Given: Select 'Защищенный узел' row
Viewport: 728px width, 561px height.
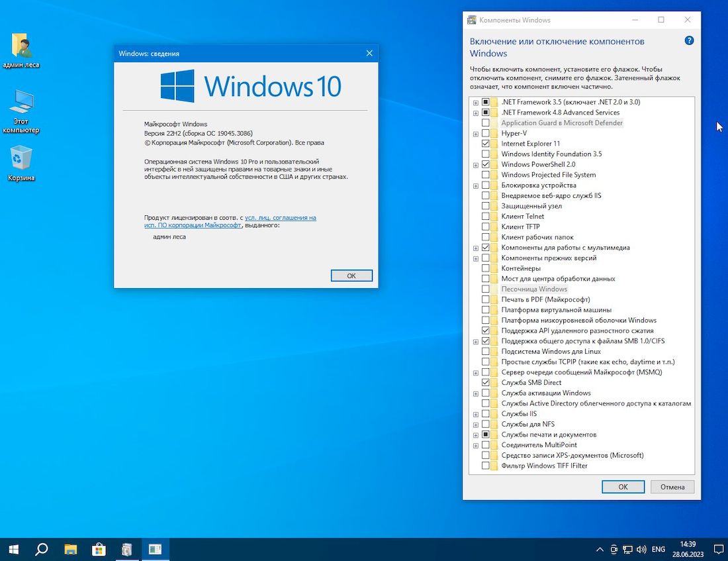Looking at the screenshot, I should point(531,206).
